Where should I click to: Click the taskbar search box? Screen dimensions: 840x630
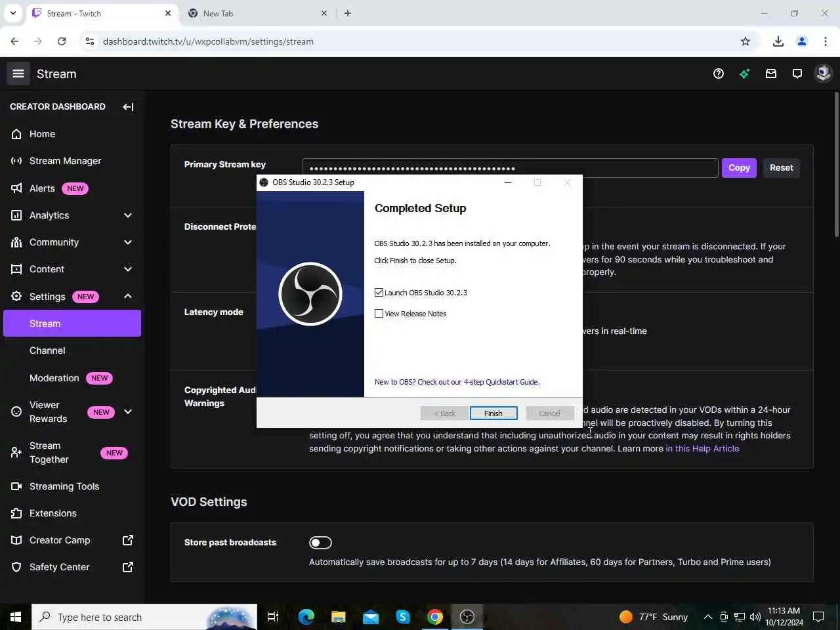[x=144, y=617]
